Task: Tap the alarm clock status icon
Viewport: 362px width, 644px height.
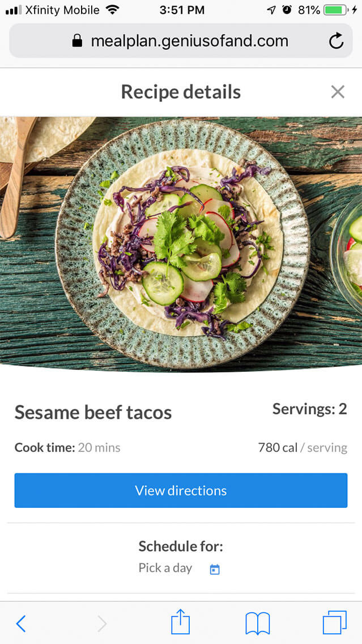Action: (287, 10)
